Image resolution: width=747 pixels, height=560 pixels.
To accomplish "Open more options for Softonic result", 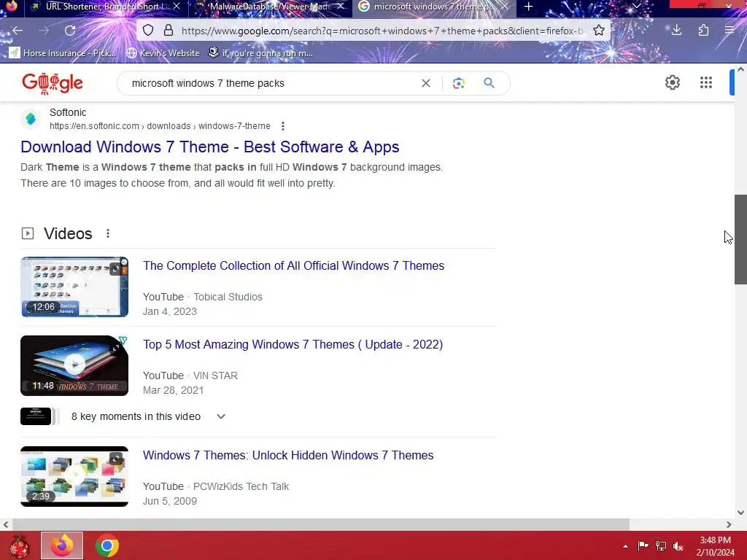I will (283, 126).
